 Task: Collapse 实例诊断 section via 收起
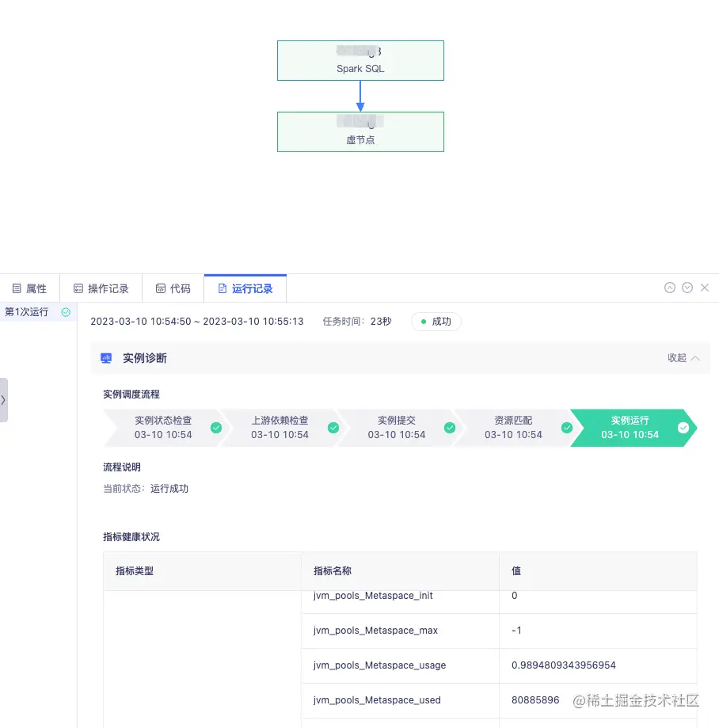[x=683, y=358]
